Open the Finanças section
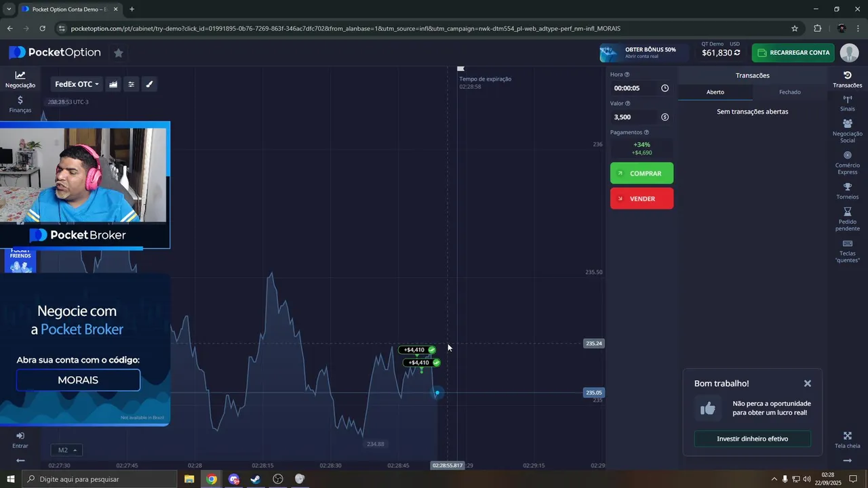The height and width of the screenshot is (488, 868). (20, 104)
